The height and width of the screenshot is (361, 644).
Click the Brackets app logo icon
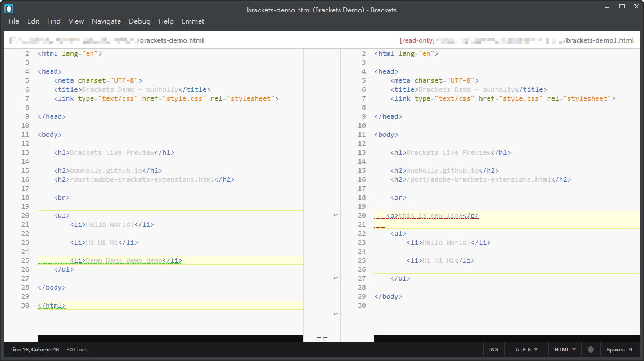(x=9, y=8)
